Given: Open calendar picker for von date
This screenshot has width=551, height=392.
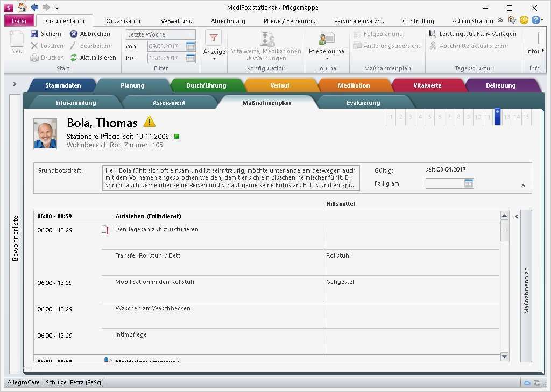Looking at the screenshot, I should [190, 46].
